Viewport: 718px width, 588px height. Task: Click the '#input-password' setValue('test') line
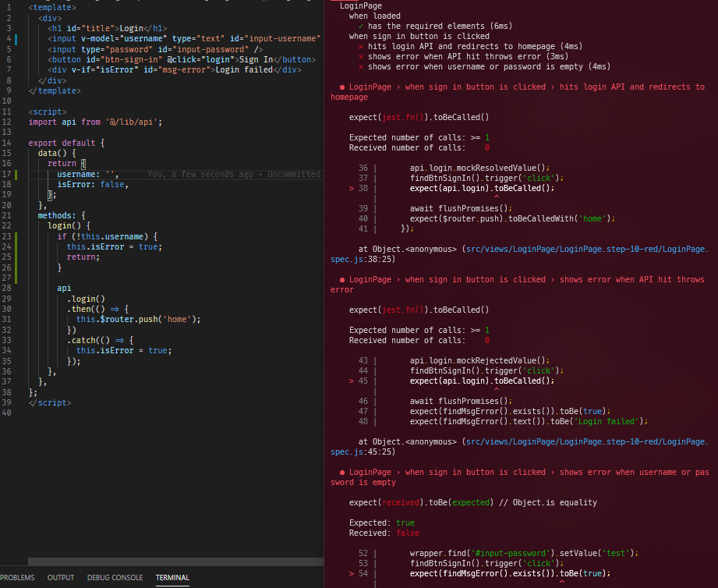click(525, 553)
